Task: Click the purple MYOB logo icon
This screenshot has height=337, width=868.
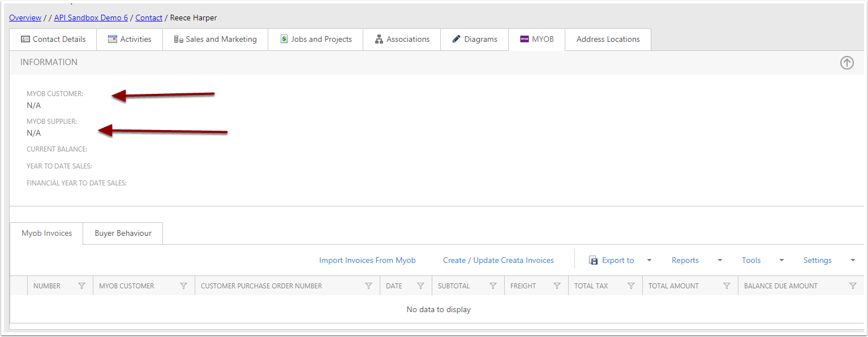Action: [525, 39]
